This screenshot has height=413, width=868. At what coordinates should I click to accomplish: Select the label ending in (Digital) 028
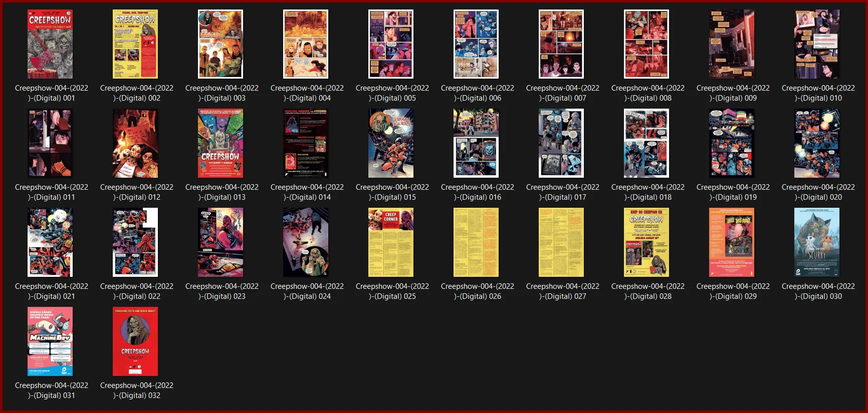pos(648,291)
